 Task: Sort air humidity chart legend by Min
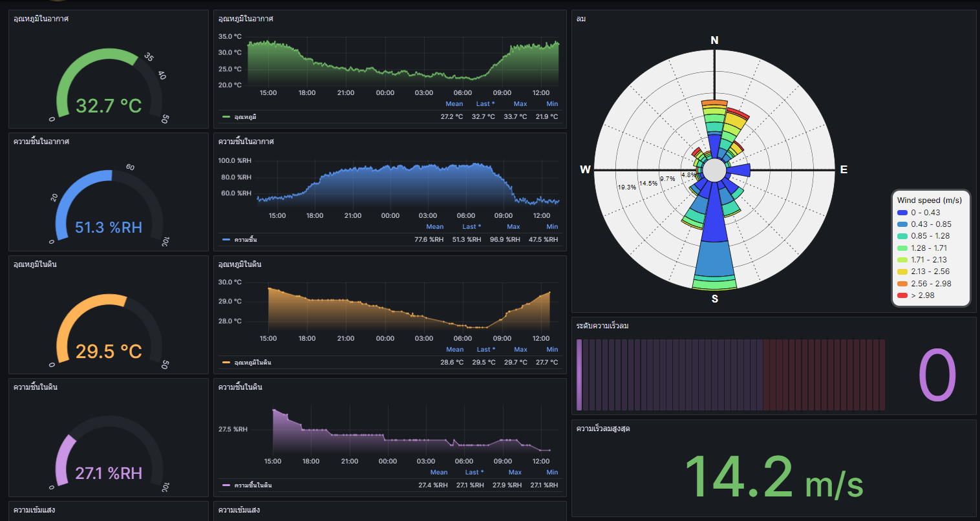552,226
